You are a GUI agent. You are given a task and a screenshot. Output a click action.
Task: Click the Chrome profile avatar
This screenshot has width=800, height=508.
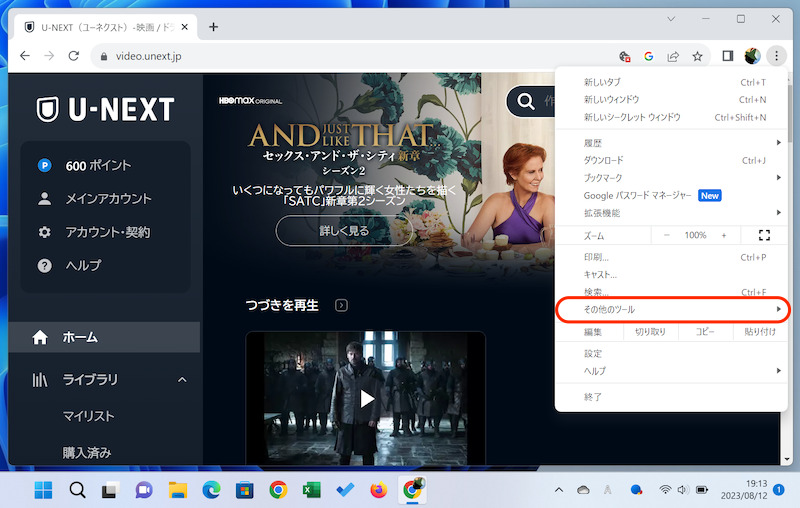click(x=752, y=56)
